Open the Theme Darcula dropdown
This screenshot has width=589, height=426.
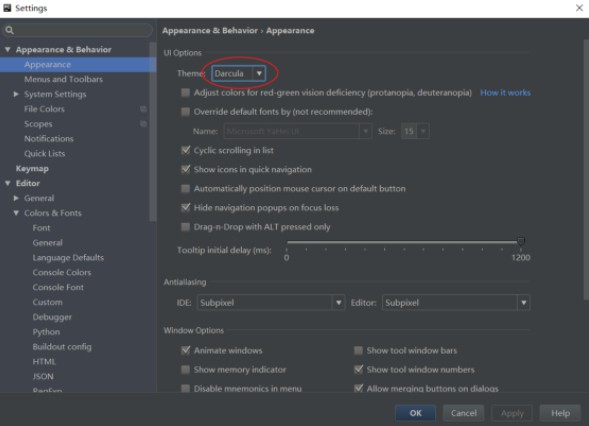click(239, 74)
